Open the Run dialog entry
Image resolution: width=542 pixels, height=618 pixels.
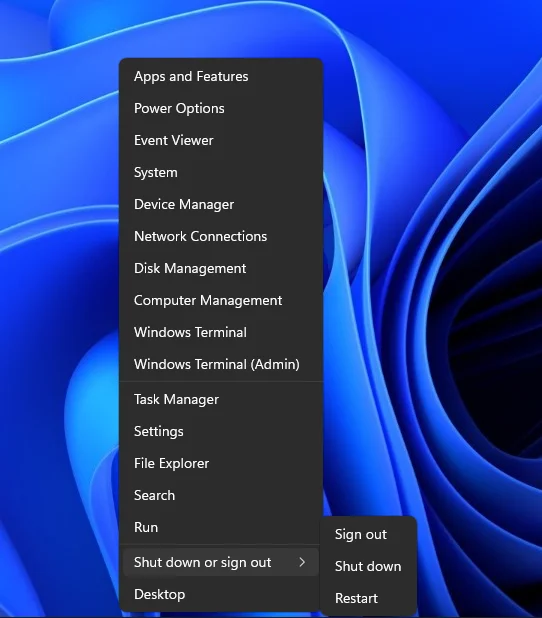[221, 527]
